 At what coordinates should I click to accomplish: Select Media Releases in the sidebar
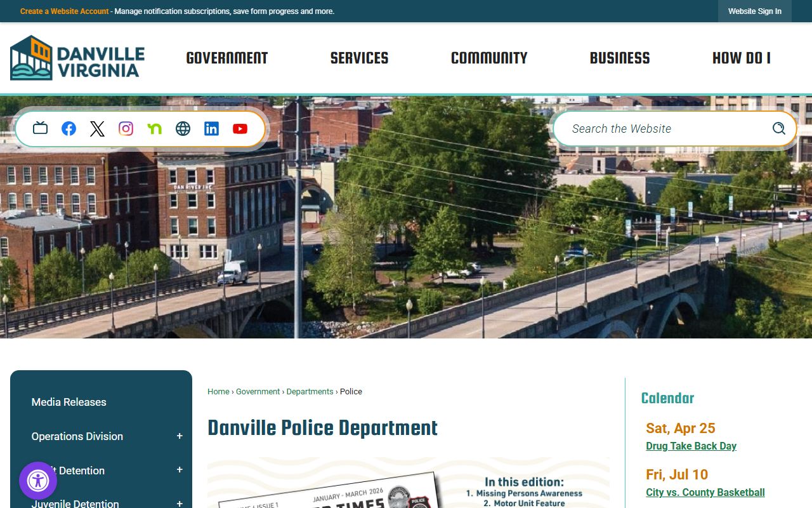tap(69, 402)
